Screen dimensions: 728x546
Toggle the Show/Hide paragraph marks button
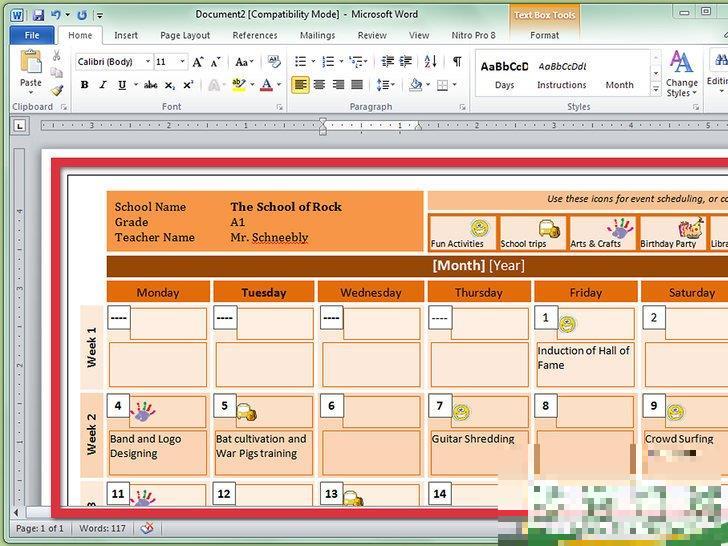pos(457,62)
